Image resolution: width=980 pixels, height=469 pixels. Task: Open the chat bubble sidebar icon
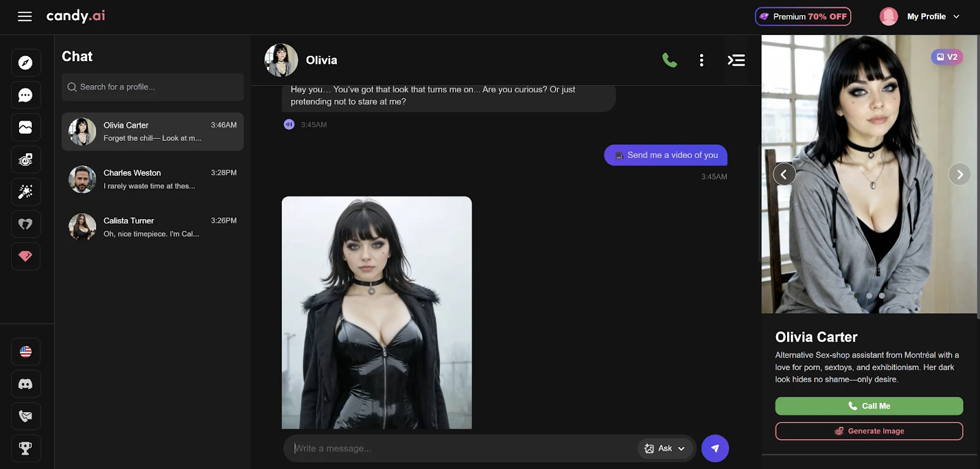26,96
